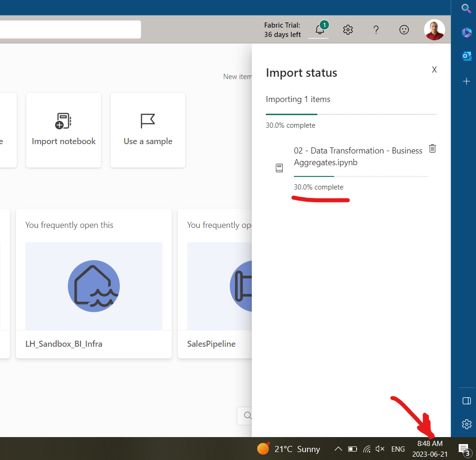Open search icon at sidebar top
476x460 pixels.
pos(466,8)
